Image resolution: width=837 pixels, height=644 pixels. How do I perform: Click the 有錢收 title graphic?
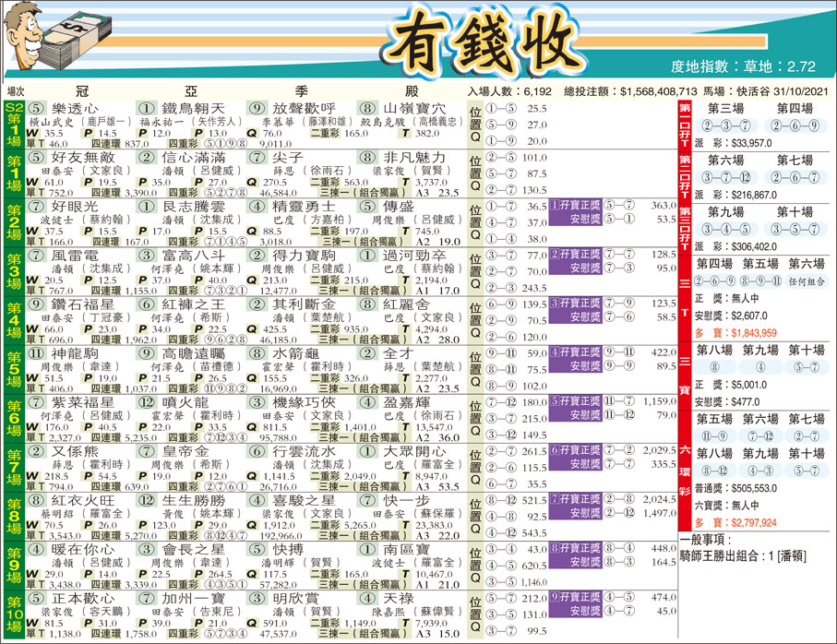pos(483,43)
